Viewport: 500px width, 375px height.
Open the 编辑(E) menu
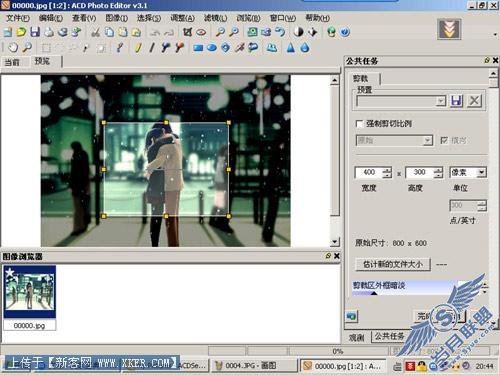pyautogui.click(x=51, y=18)
